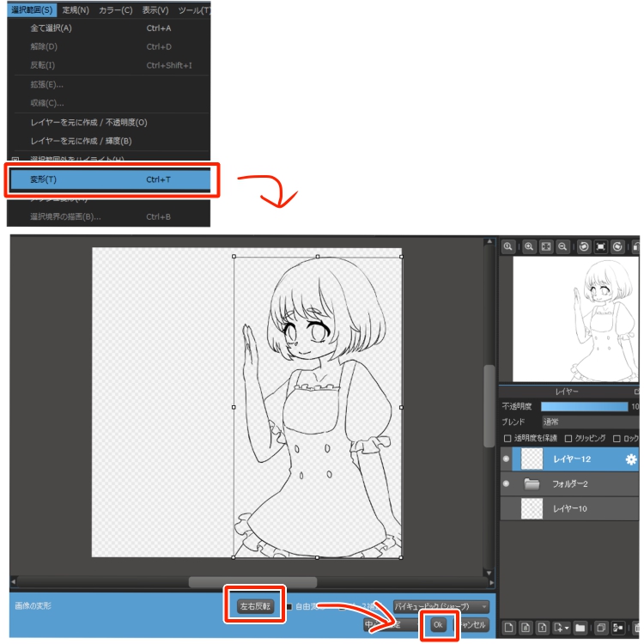Enable ロック checkbox
644x644 pixels.
(x=617, y=439)
